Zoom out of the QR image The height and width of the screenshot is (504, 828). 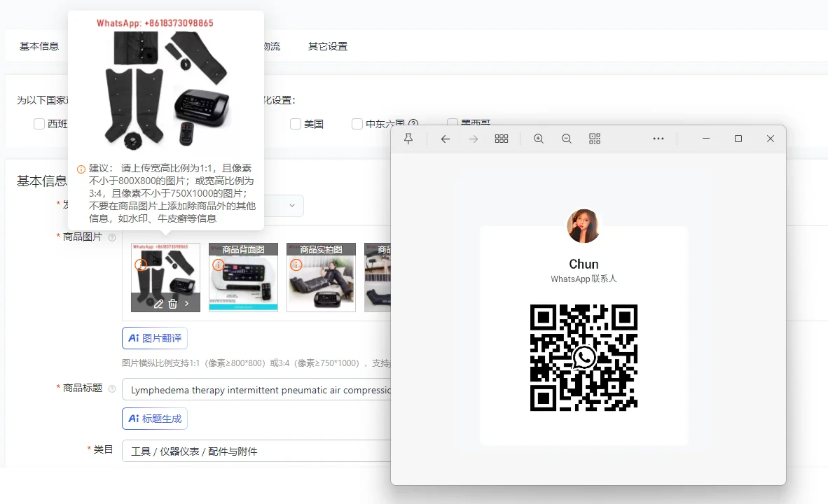[567, 139]
